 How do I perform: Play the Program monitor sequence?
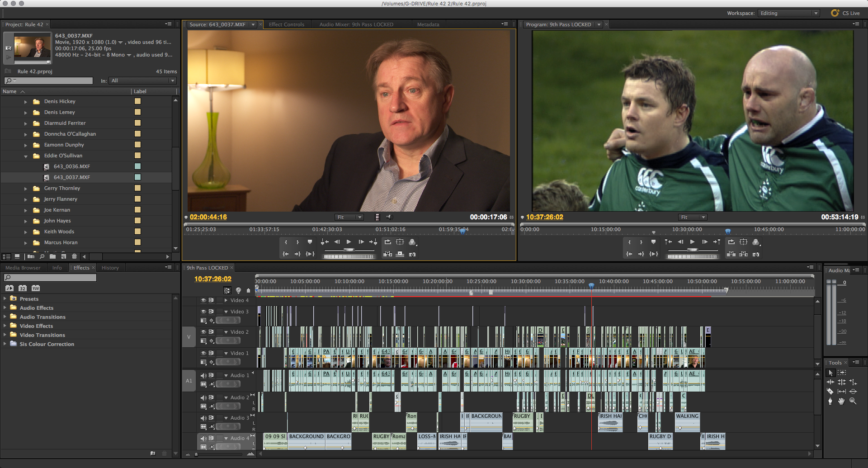point(692,242)
